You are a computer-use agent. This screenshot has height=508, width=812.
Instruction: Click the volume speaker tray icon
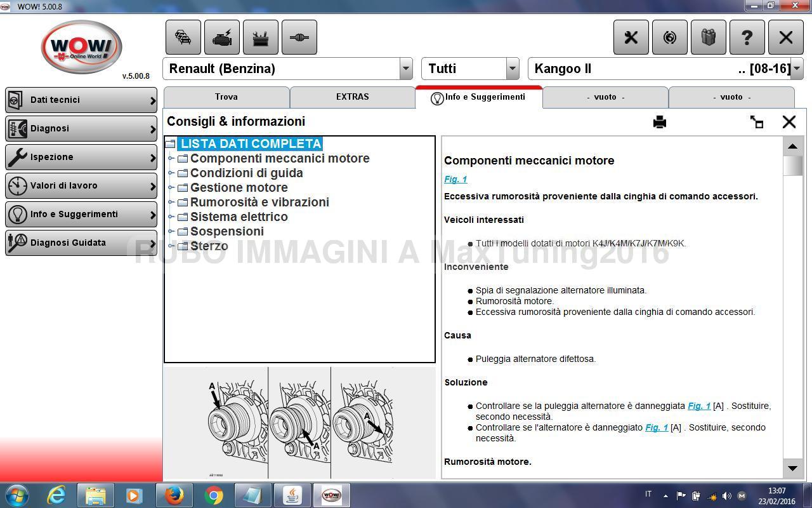(x=726, y=496)
